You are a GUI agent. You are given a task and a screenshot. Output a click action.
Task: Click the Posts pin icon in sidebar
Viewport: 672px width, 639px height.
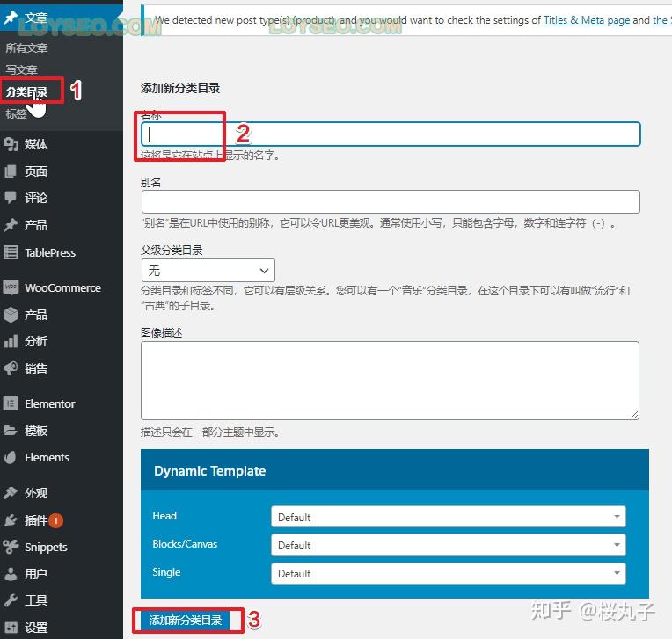point(11,17)
